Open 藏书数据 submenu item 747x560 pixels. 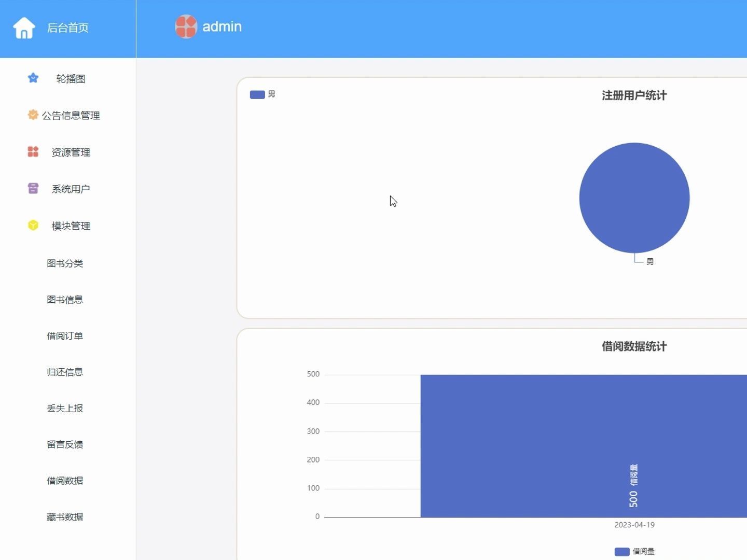[65, 517]
